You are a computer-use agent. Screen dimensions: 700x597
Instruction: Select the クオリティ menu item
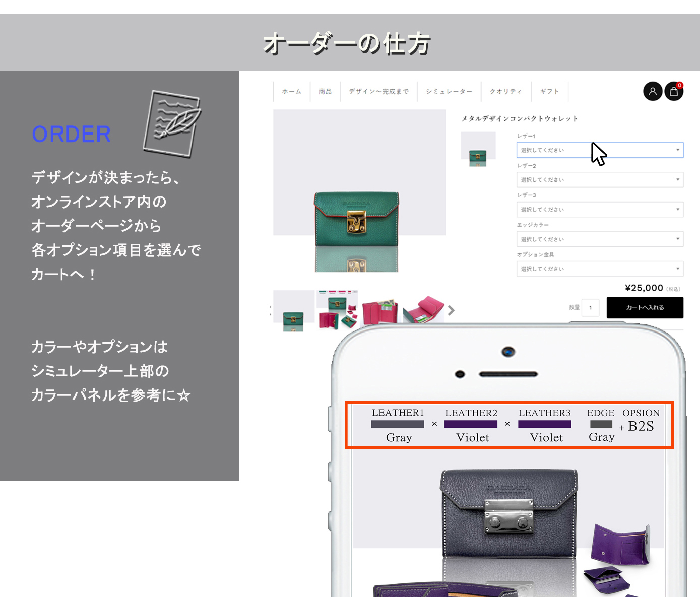click(505, 91)
